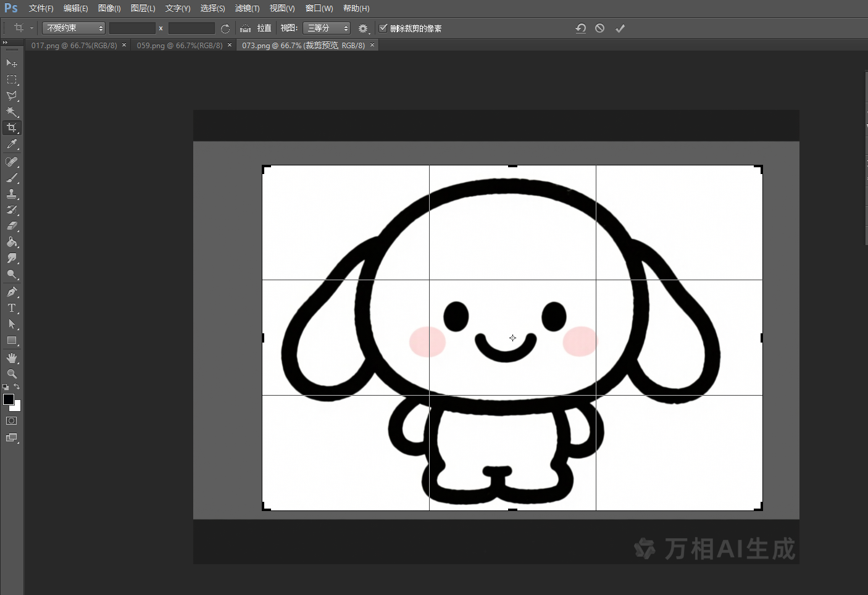Open the 不受约束 aspect ratio dropdown
Screen dimensions: 868x595
[x=74, y=28]
